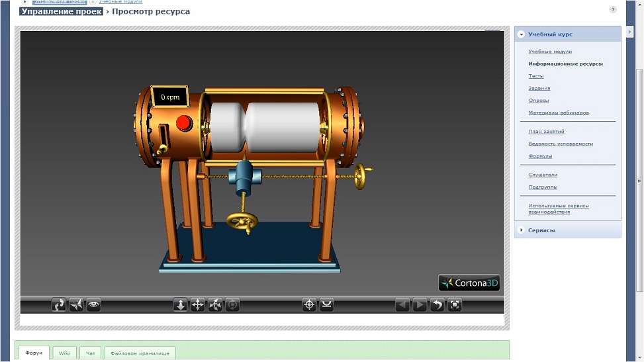This screenshot has width=644, height=362.
Task: Click the Goto crosshair target icon
Action: 309,305
